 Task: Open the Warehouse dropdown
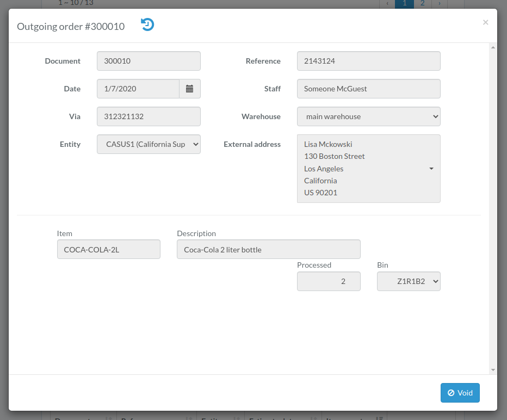click(x=369, y=116)
